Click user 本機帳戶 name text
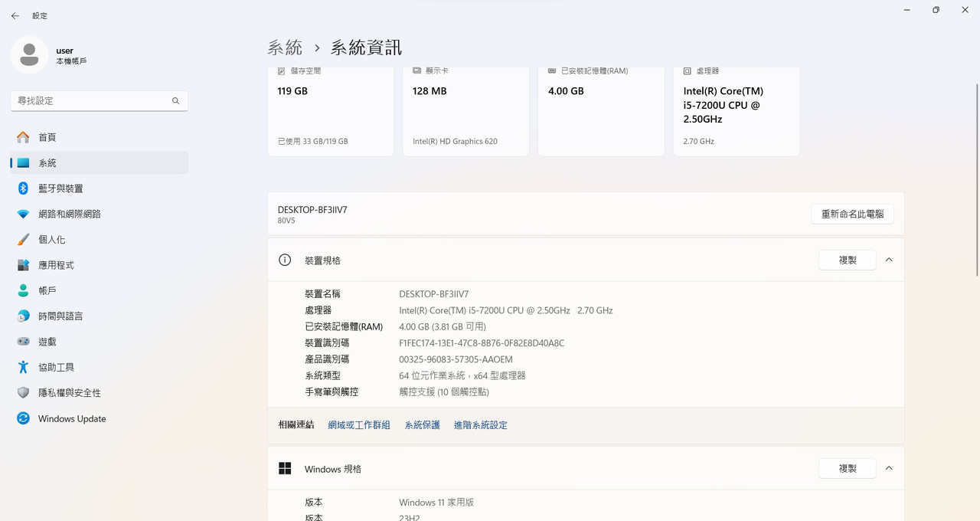The height and width of the screenshot is (521, 980). point(71,56)
